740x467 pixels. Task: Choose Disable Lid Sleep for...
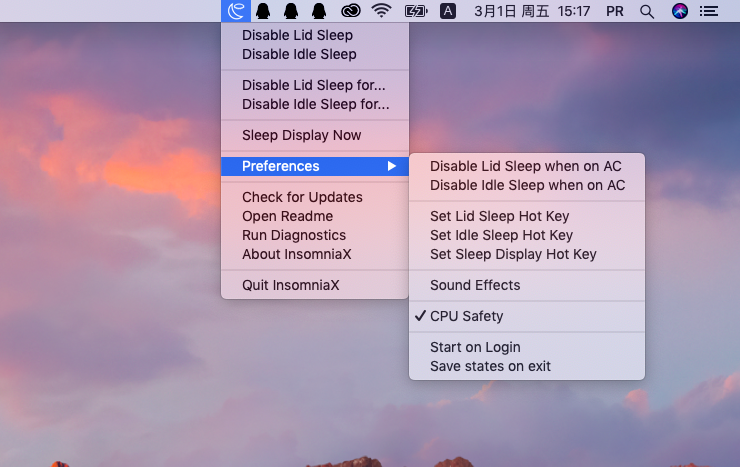point(315,85)
